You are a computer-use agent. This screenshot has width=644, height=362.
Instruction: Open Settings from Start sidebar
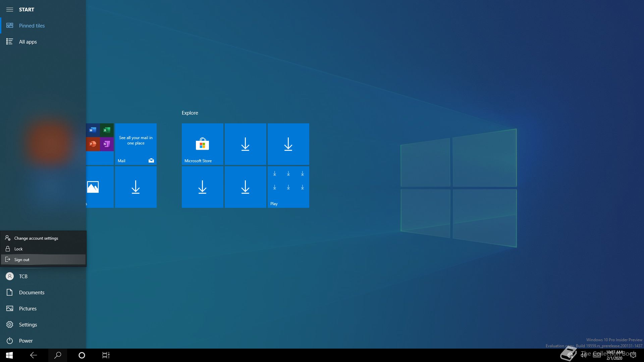pyautogui.click(x=43, y=324)
